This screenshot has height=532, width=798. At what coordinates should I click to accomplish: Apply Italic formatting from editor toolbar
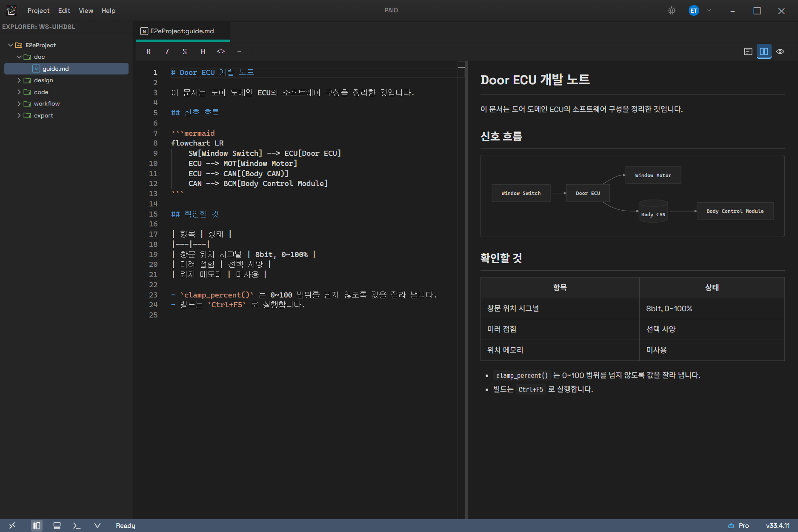(167, 51)
